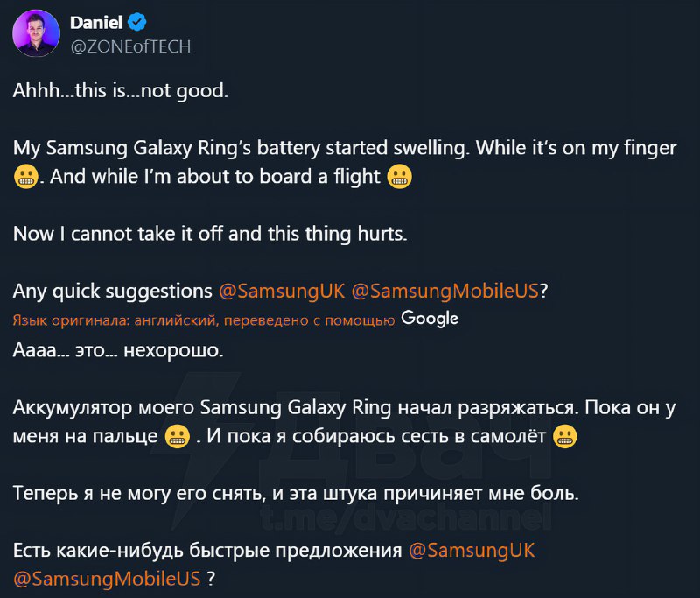700x598 pixels.
Task: Click 'Теперь я не могу его снять' sentence
Action: pyautogui.click(x=296, y=493)
